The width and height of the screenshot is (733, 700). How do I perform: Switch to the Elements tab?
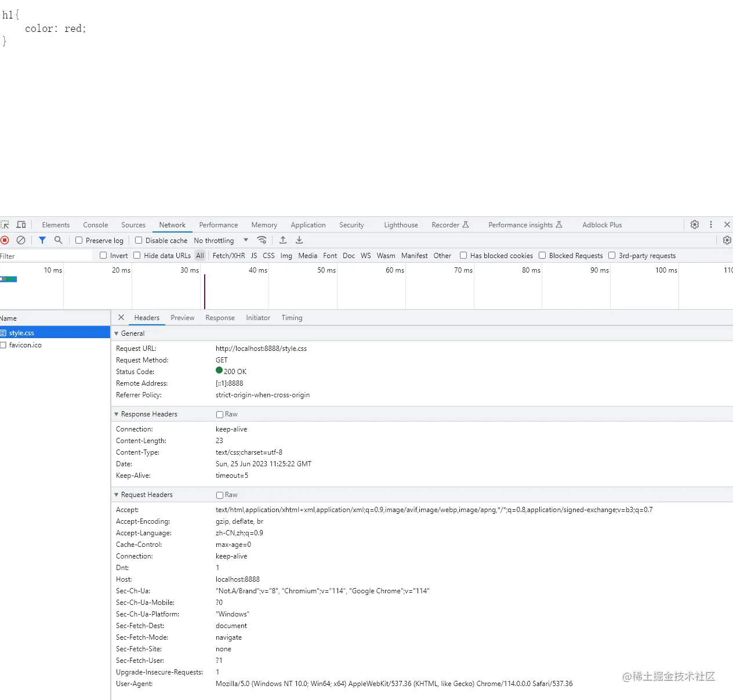[56, 225]
